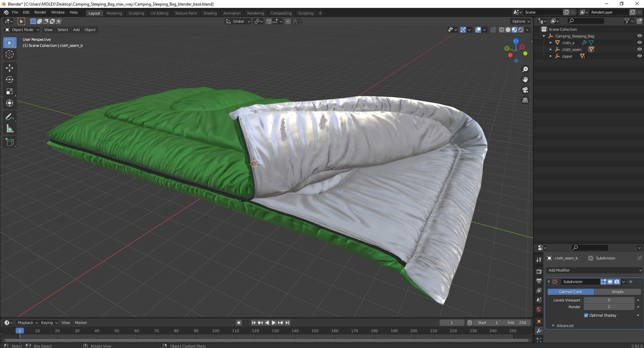
Task: Switch to the Sculpting workspace tab
Action: click(x=136, y=13)
